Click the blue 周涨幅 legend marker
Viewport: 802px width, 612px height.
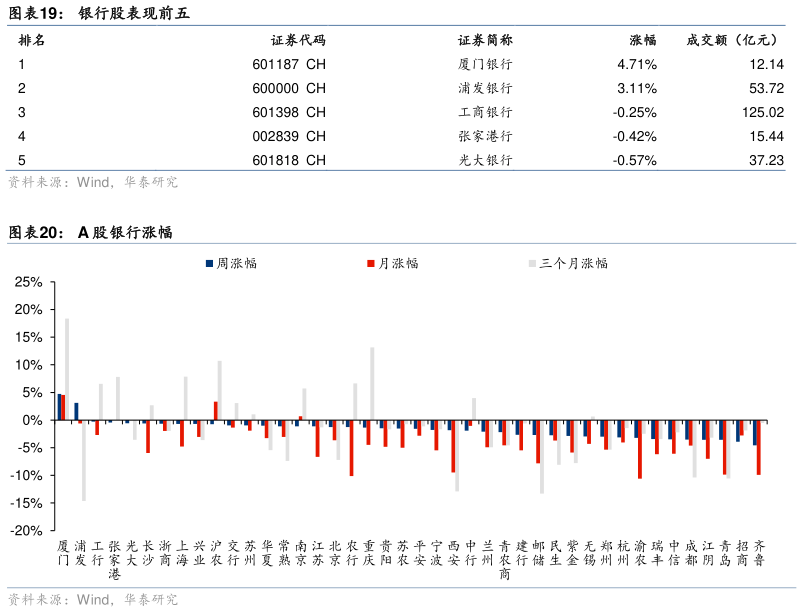click(210, 263)
